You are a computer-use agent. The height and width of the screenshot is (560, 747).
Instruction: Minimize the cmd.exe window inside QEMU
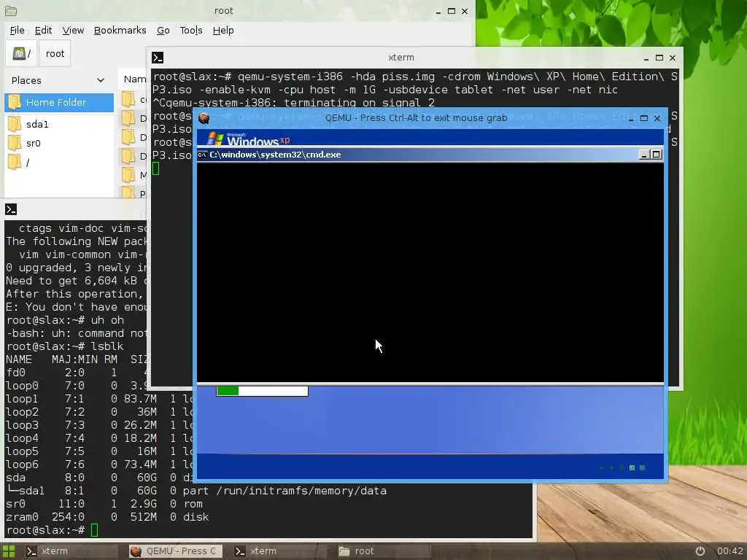[644, 155]
